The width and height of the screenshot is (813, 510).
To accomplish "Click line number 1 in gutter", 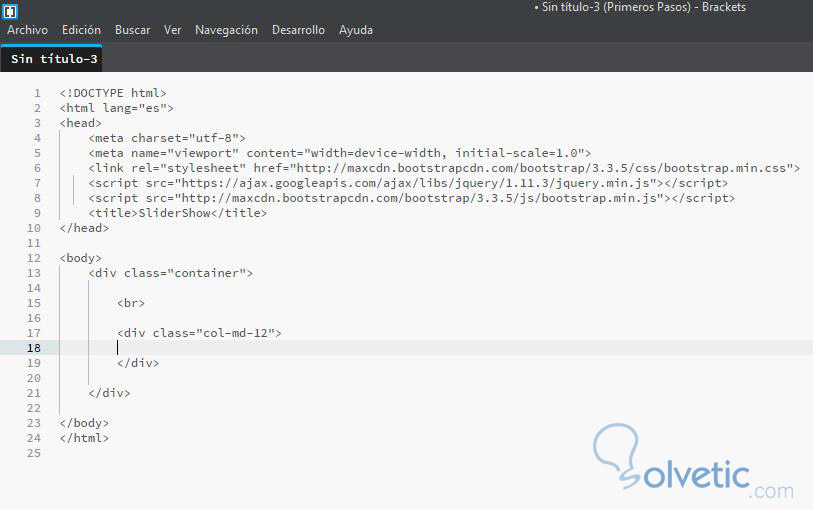I will click(37, 93).
